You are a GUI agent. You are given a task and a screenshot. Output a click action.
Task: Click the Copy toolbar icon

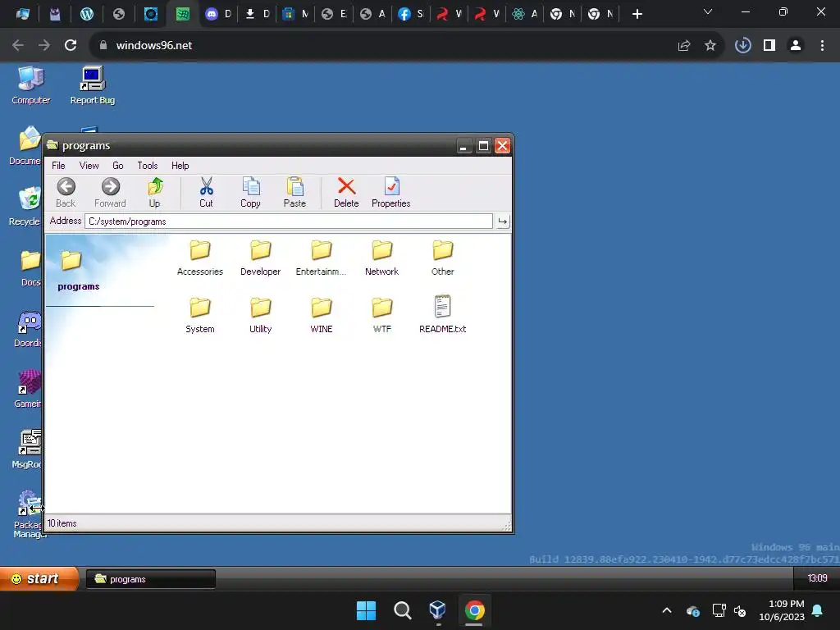(x=250, y=192)
